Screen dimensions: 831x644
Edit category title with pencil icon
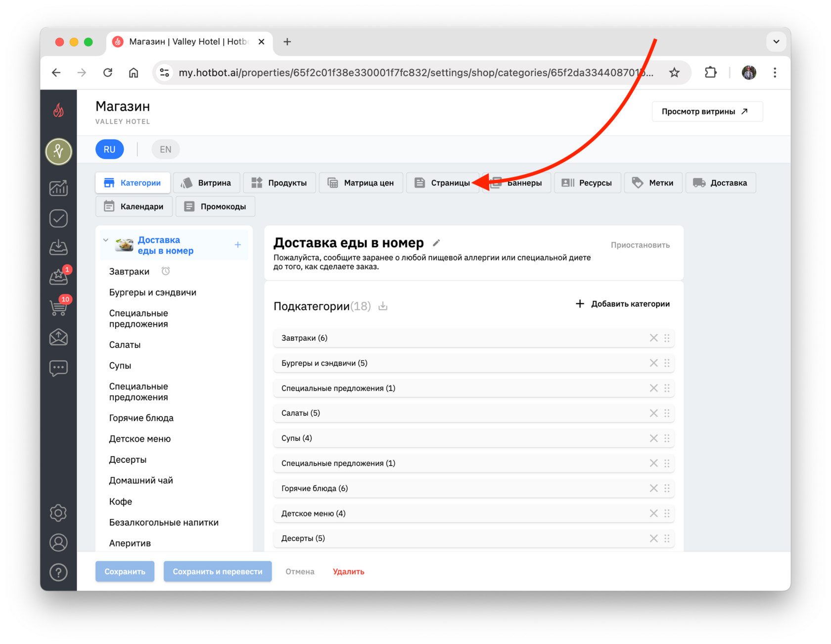coord(436,243)
